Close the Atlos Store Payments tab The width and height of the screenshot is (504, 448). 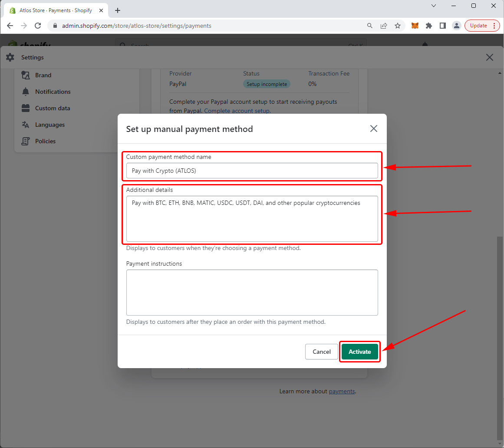tap(101, 10)
